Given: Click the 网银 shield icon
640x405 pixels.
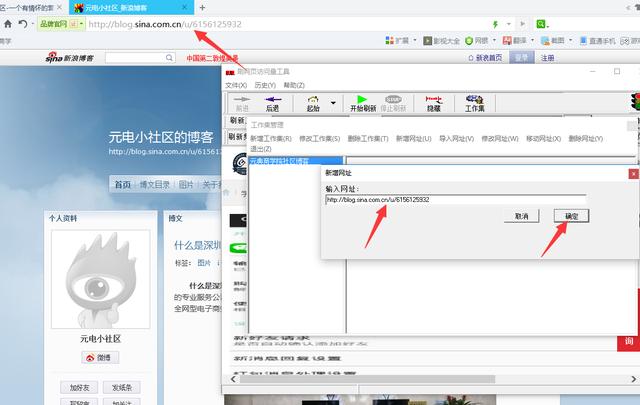Looking at the screenshot, I should [x=469, y=41].
